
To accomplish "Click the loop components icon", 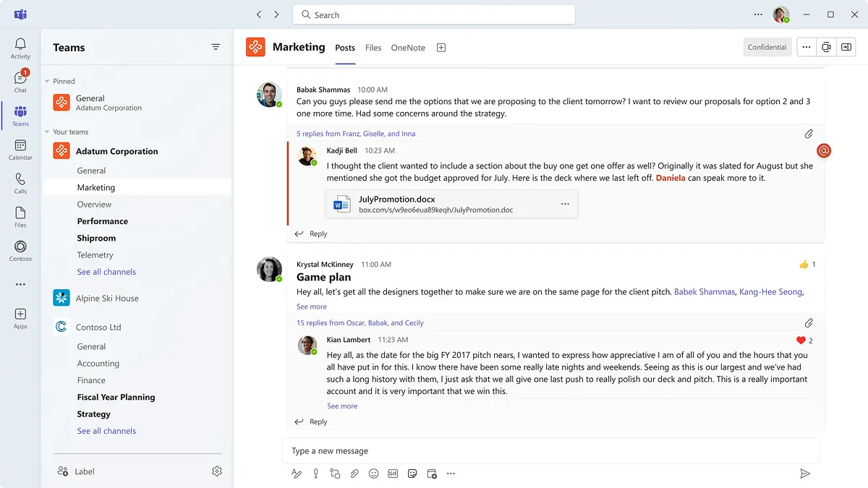I will [x=335, y=474].
